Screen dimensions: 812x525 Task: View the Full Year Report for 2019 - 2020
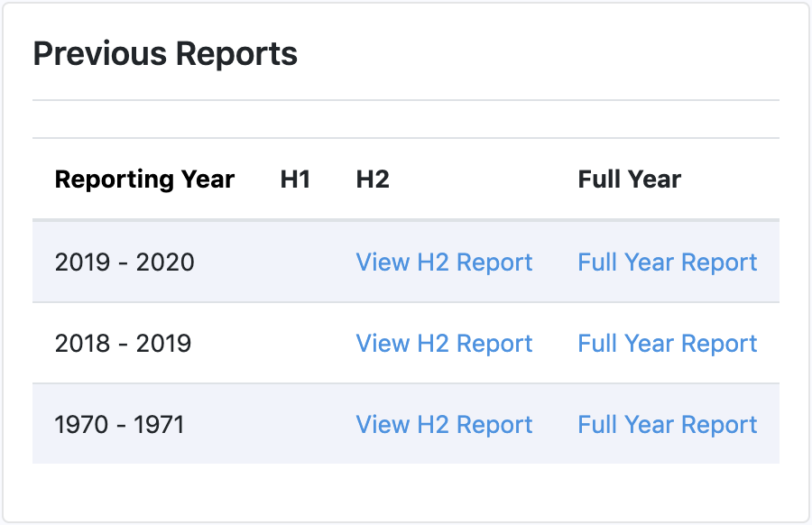pyautogui.click(x=667, y=262)
